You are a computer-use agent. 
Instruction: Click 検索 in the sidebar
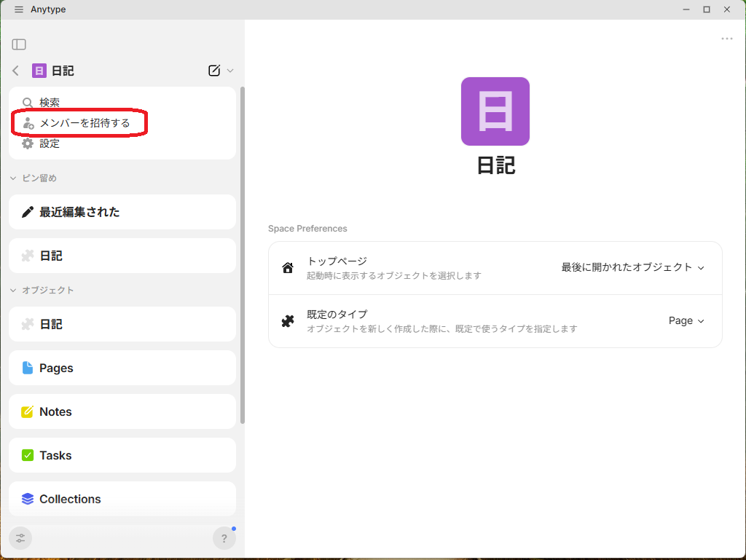point(50,103)
